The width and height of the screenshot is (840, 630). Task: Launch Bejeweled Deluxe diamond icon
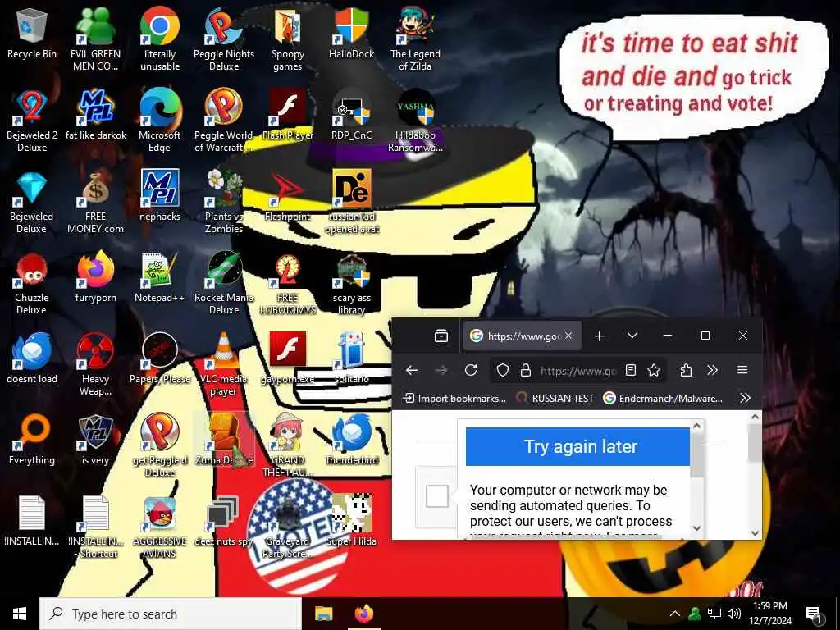32,202
